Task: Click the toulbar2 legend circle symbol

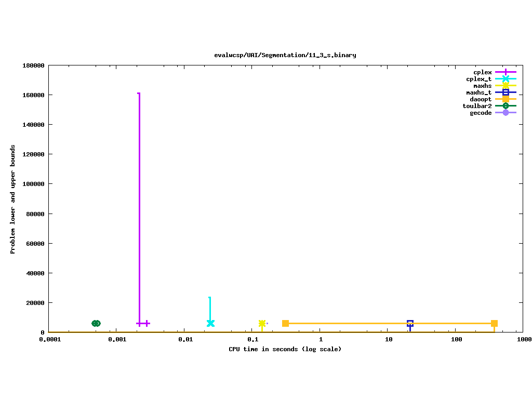Action: tap(506, 106)
